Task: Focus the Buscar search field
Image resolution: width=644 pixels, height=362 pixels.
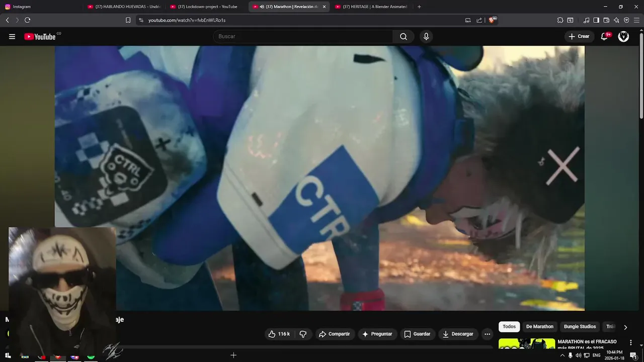Action: (x=303, y=36)
